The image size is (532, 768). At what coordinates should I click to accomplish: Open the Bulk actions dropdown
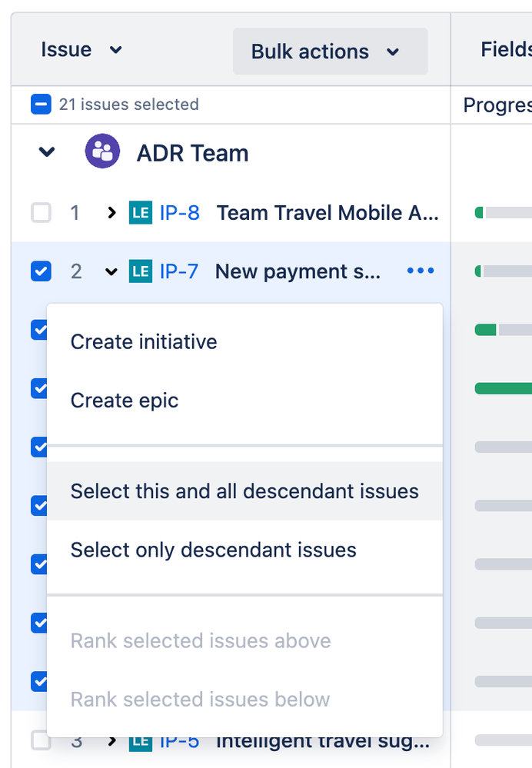pos(330,52)
